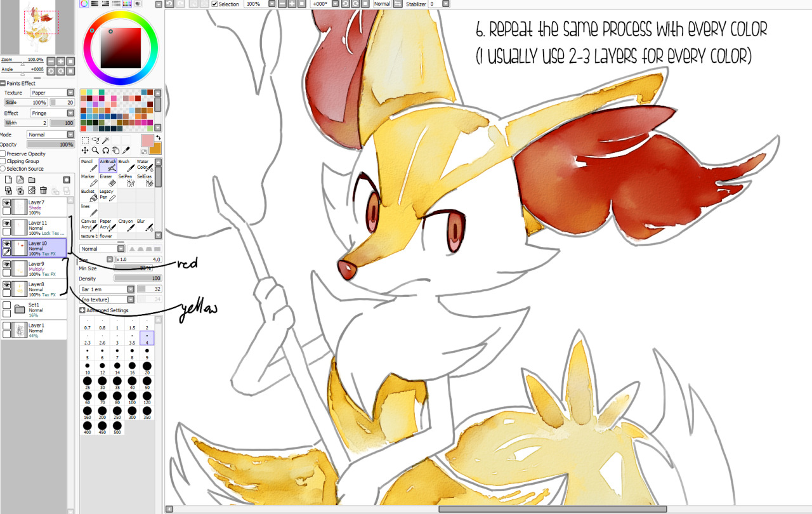
Task: Create a new normal layer
Action: coord(8,180)
